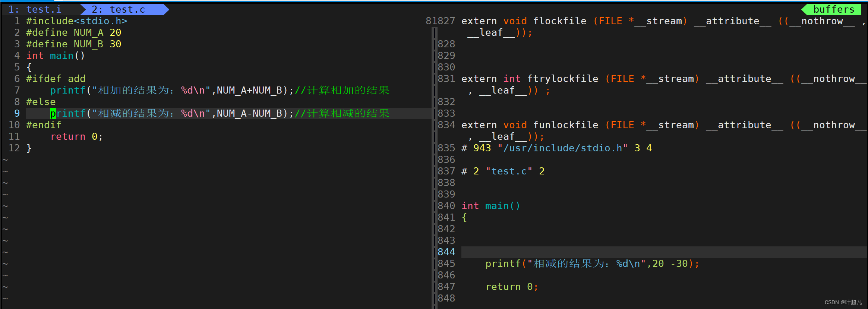Click the opening brace on line 5
Viewport: 868px width, 309px height.
(x=29, y=67)
